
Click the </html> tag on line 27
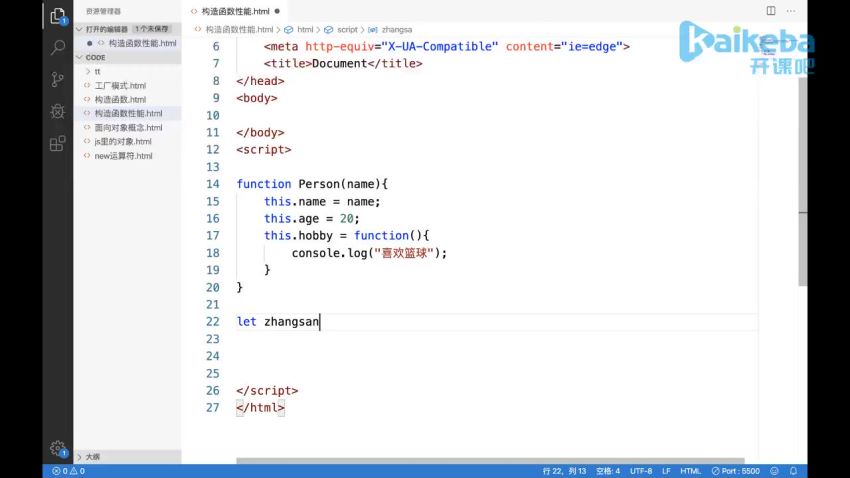(260, 408)
